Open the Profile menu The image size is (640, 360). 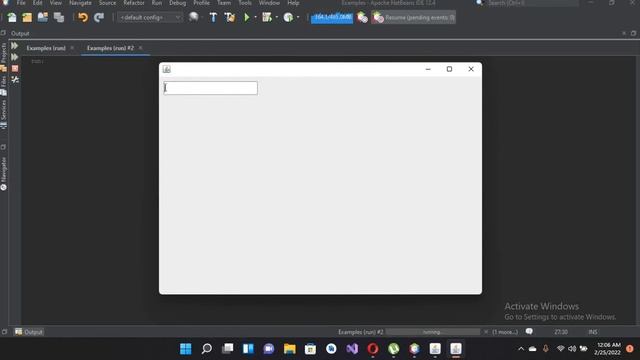point(202,3)
